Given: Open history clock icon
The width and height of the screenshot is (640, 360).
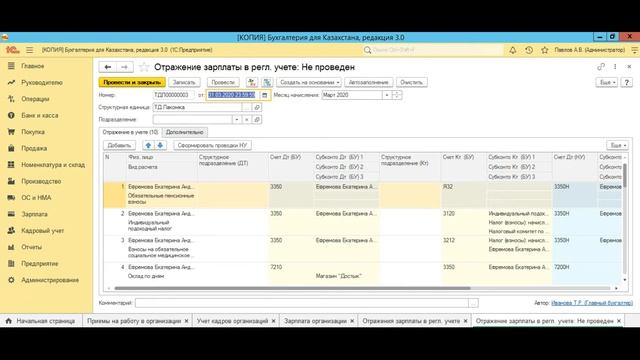Looking at the screenshot, I should click(x=529, y=50).
